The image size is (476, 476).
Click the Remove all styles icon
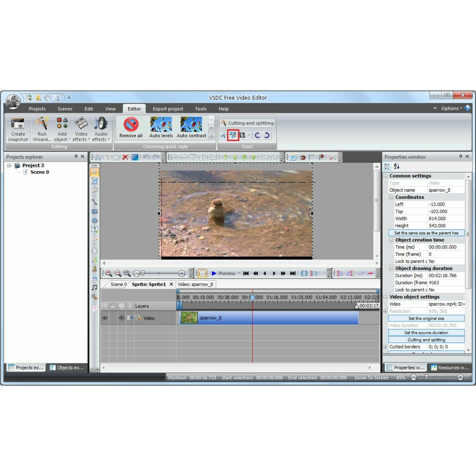point(131,127)
